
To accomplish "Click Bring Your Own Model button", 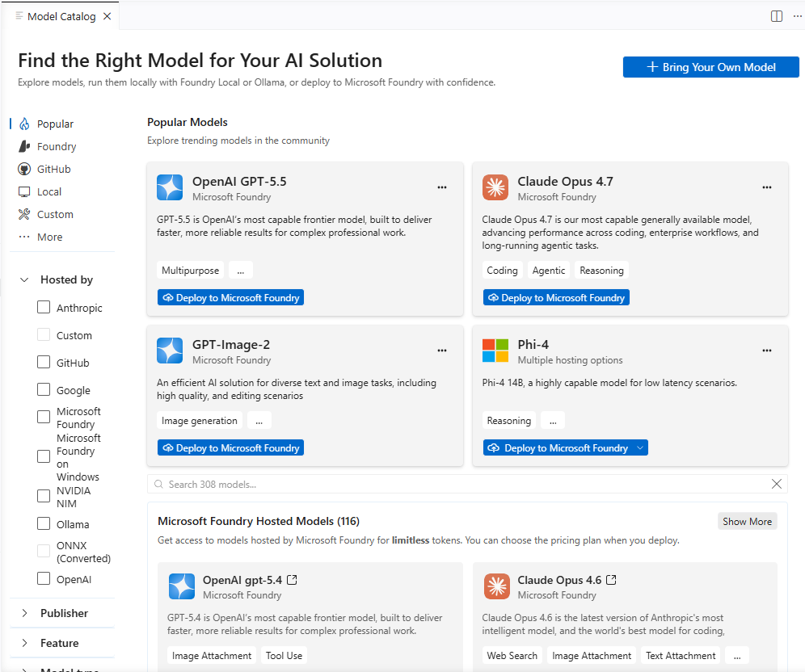I will click(710, 67).
